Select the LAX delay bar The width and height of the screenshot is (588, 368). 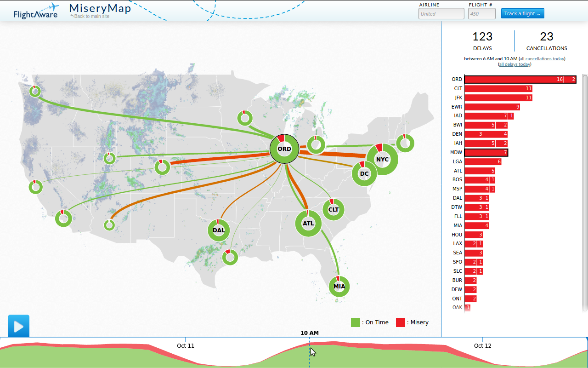click(x=474, y=244)
